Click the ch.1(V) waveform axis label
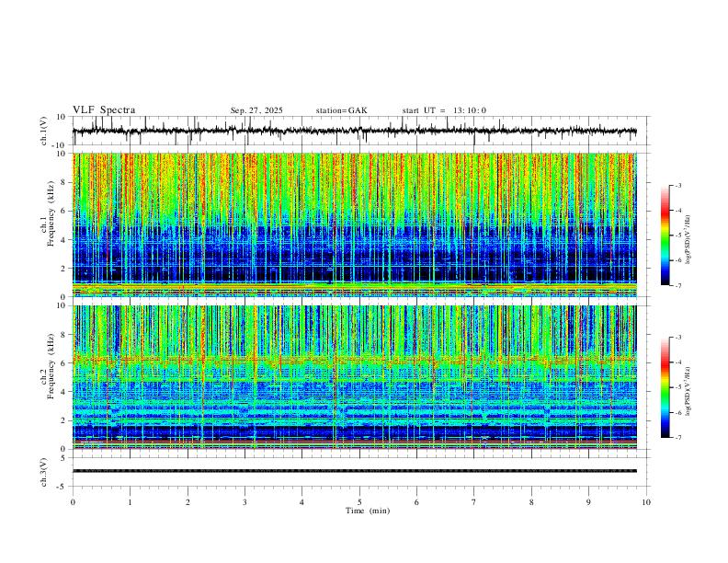Screen dimensions: 728x563 44,131
